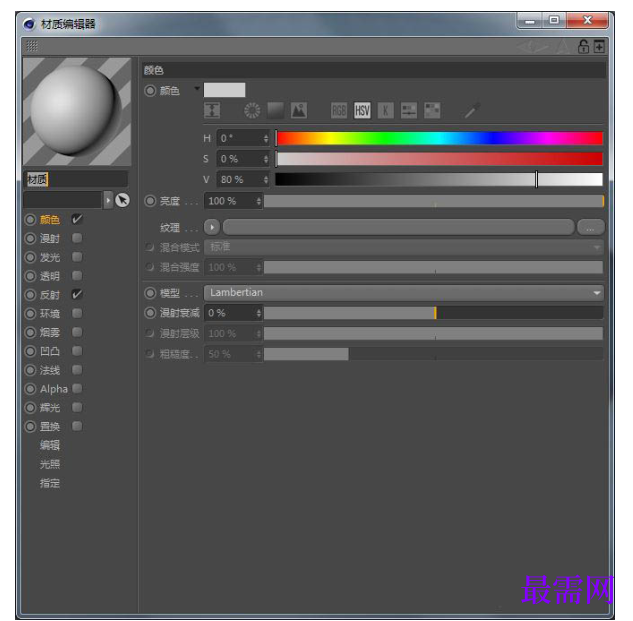Enable the 烟雾 channel checkbox

pyautogui.click(x=77, y=332)
